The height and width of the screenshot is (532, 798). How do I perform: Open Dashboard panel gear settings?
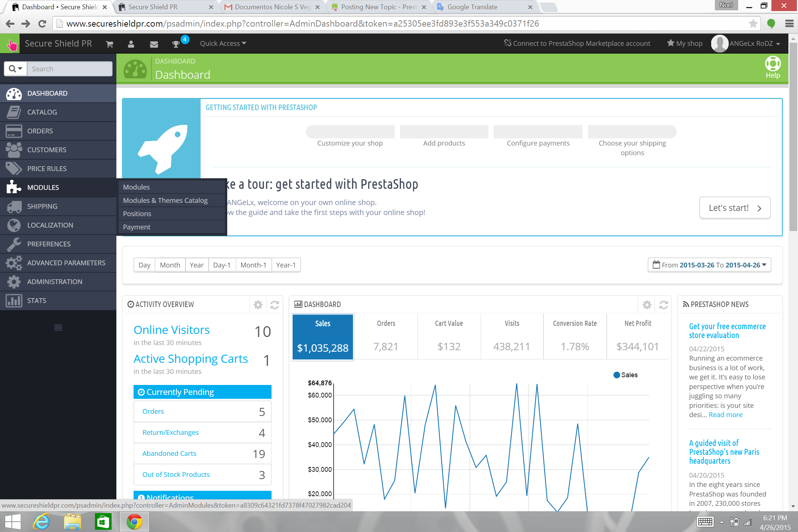tap(647, 305)
